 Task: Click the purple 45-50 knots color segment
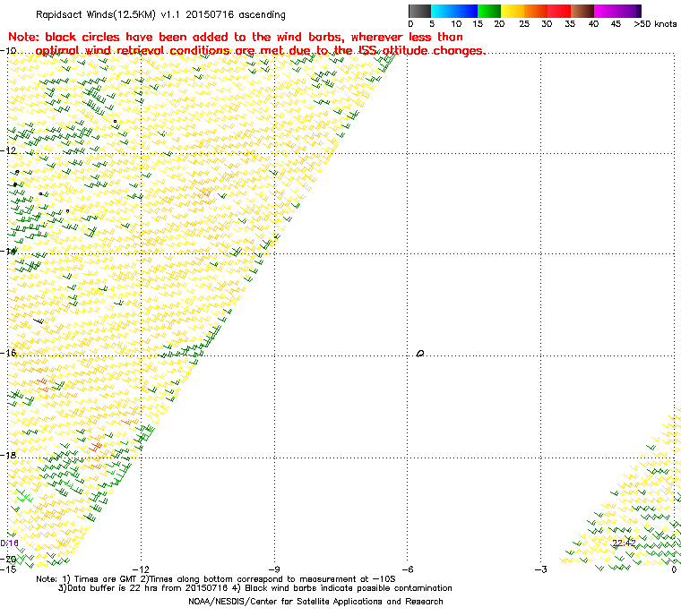tap(629, 11)
